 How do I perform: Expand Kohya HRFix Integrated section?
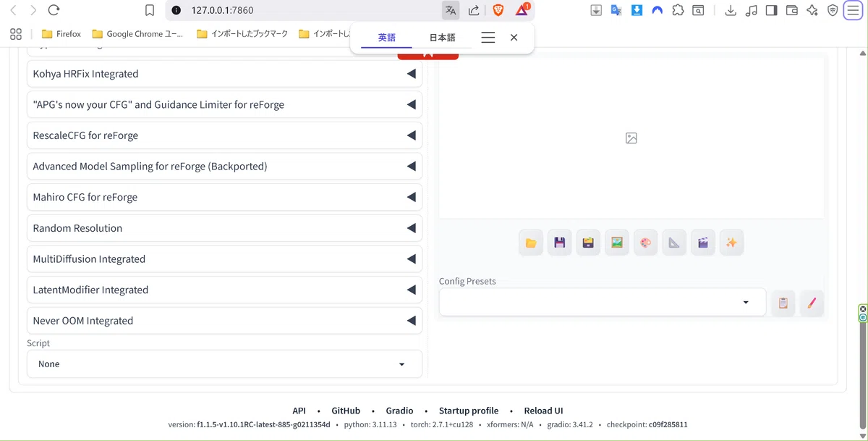point(224,74)
